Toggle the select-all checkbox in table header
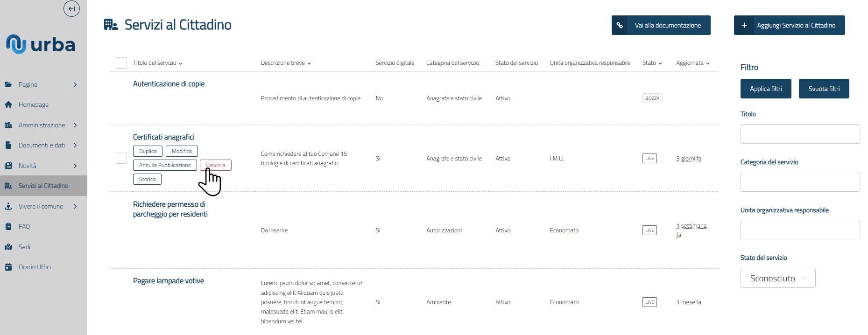Screen dimensions: 868x335 coord(121,63)
